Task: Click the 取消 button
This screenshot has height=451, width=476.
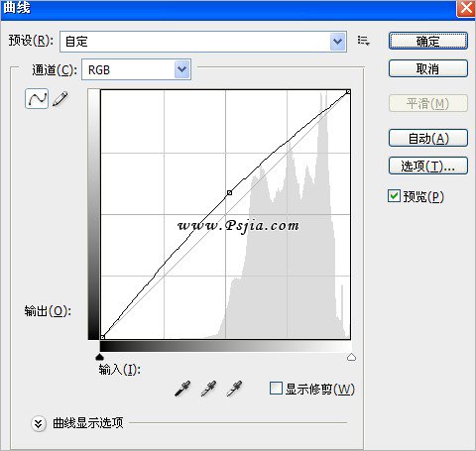Action: [x=428, y=68]
